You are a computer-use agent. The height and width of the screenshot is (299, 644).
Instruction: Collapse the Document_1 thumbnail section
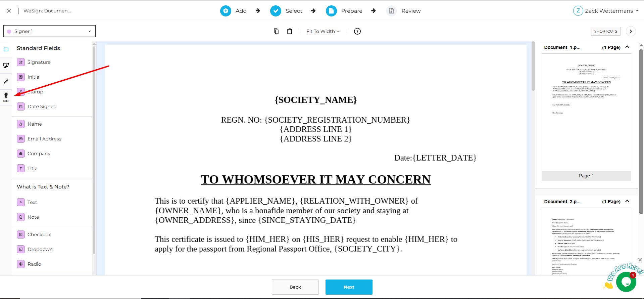[x=627, y=47]
